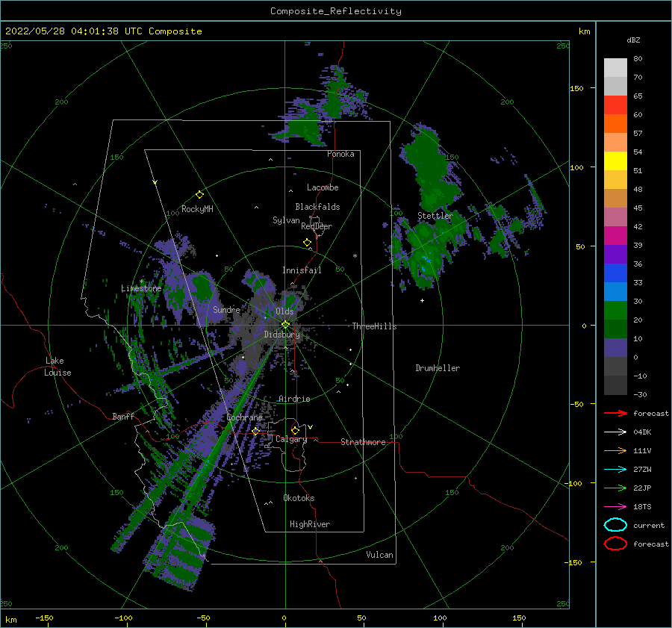Click the yellow diamond marker below RedDeer
The image size is (672, 628).
click(308, 243)
